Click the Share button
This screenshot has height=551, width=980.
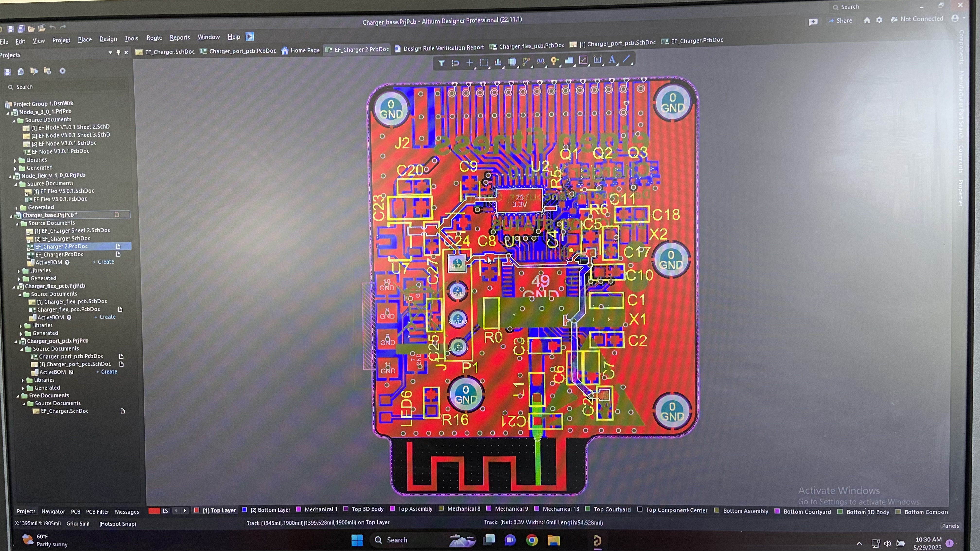coord(840,21)
